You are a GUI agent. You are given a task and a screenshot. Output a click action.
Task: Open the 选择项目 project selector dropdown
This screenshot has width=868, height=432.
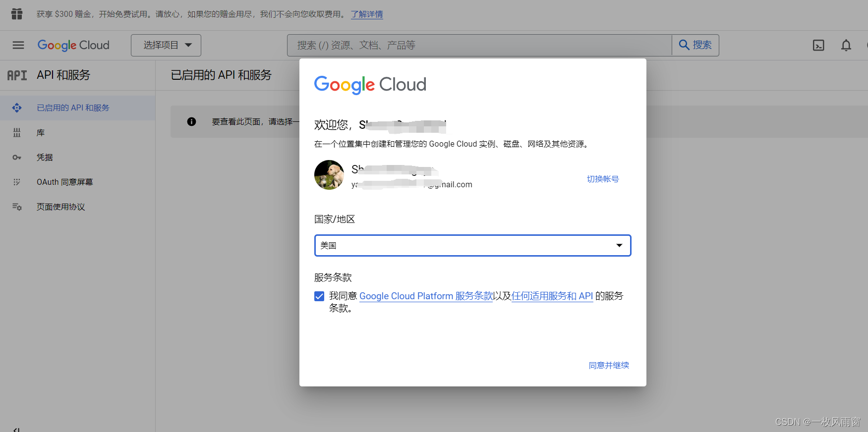coord(166,45)
